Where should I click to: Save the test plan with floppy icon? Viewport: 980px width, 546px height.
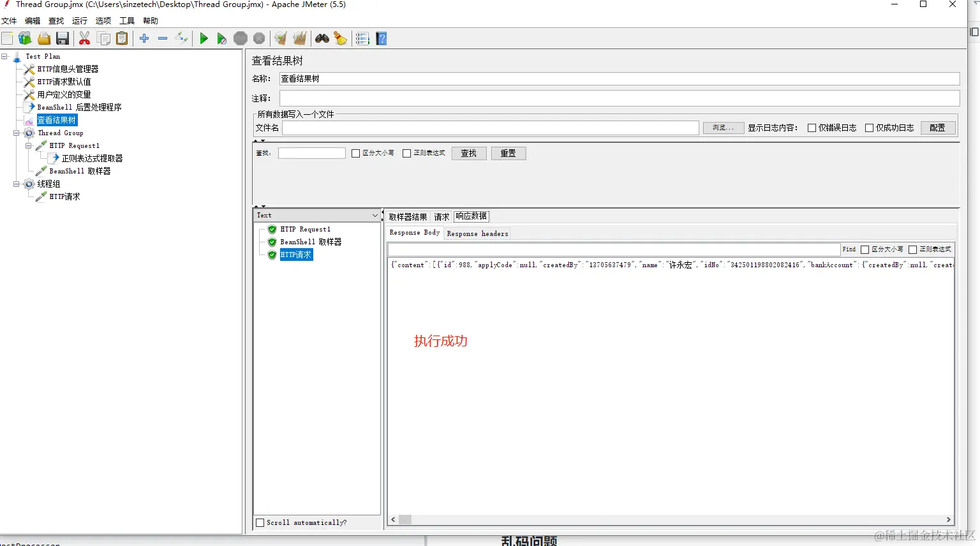pyautogui.click(x=63, y=38)
